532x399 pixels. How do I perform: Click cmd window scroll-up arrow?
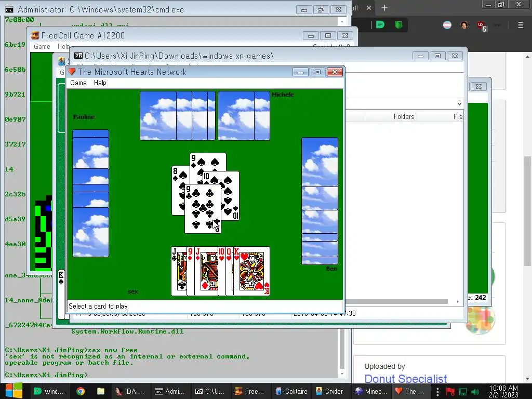[342, 21]
